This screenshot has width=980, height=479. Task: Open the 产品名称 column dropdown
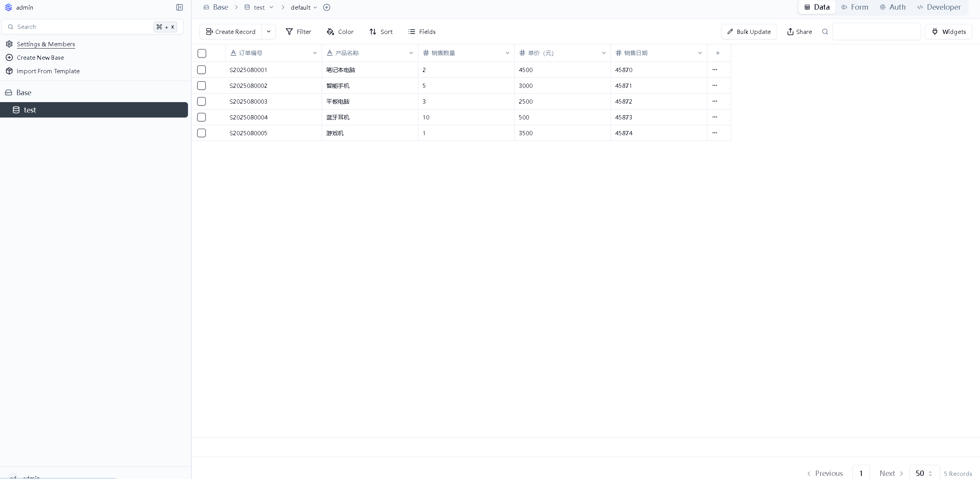pyautogui.click(x=411, y=53)
